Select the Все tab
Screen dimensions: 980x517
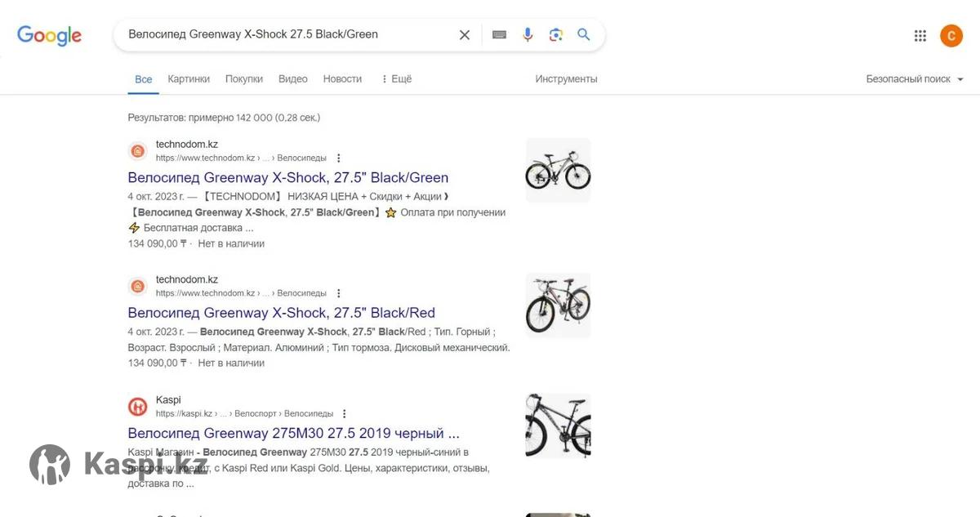tap(144, 79)
